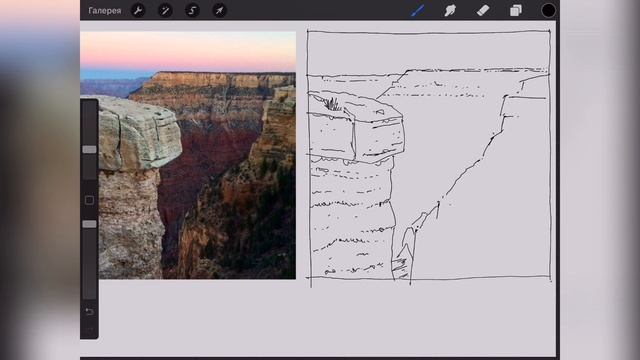This screenshot has height=360, width=640.
Task: Select the Smudge finger tool
Action: coord(450,11)
